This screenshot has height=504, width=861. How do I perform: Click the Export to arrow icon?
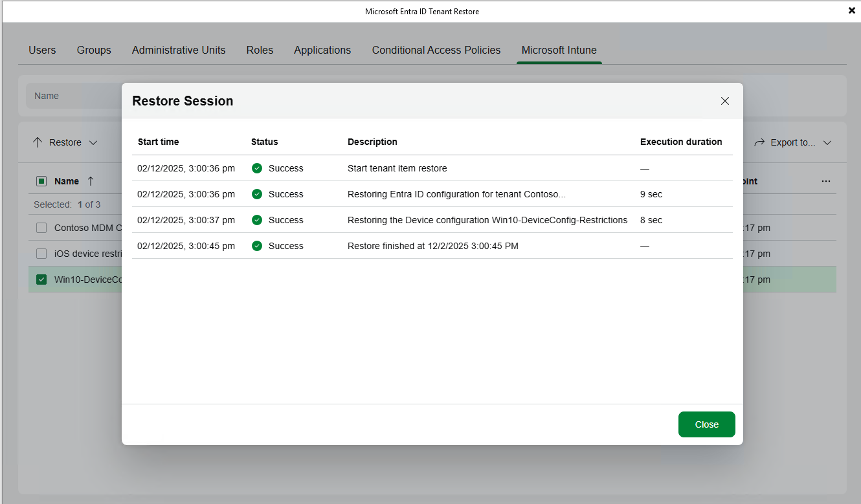(x=759, y=142)
